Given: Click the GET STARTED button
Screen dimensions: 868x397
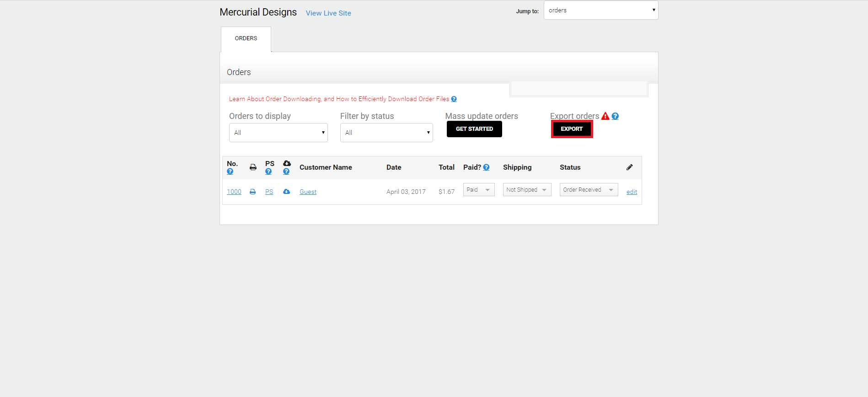Looking at the screenshot, I should point(474,129).
